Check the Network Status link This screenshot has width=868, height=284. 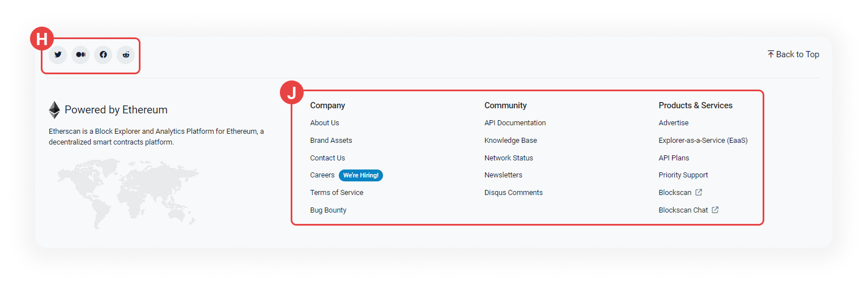(509, 158)
